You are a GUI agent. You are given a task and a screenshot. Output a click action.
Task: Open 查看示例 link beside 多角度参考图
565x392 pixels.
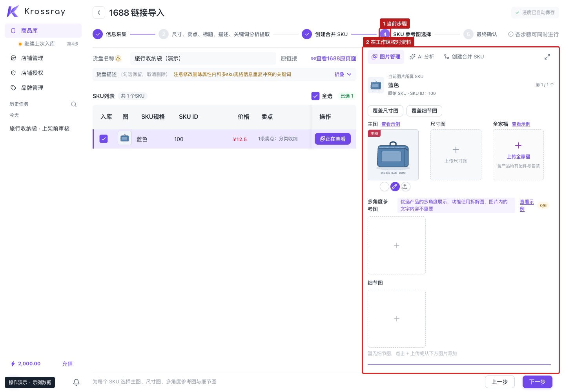(527, 205)
